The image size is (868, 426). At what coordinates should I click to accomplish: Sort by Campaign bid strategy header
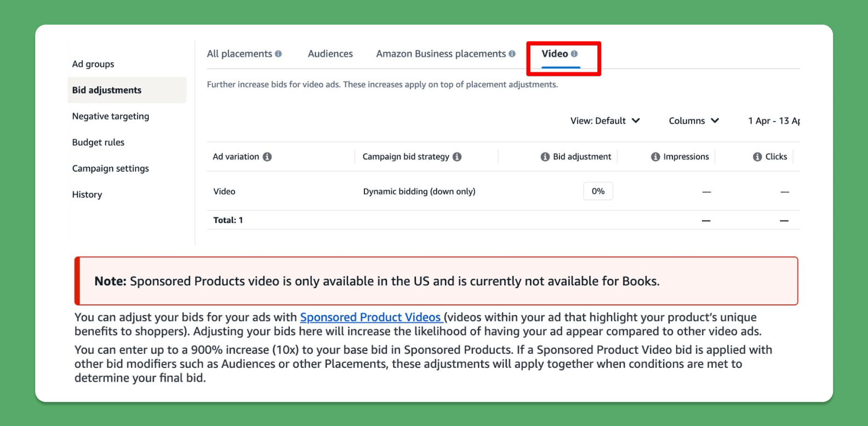pyautogui.click(x=406, y=157)
